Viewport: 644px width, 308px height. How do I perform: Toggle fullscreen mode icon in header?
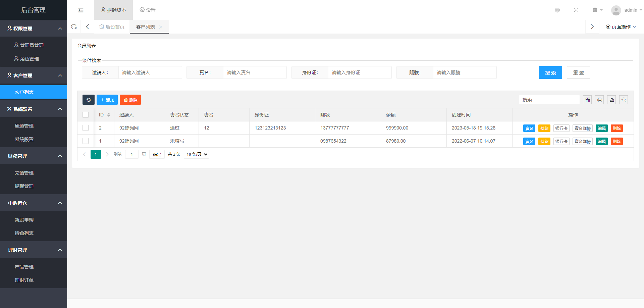pyautogui.click(x=576, y=10)
